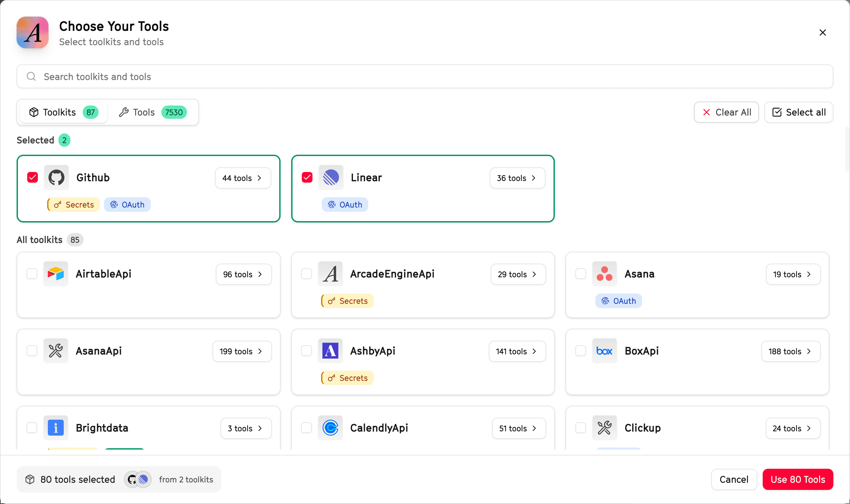Click the Search toolkits and tools field
The height and width of the screenshot is (504, 850).
pyautogui.click(x=424, y=77)
